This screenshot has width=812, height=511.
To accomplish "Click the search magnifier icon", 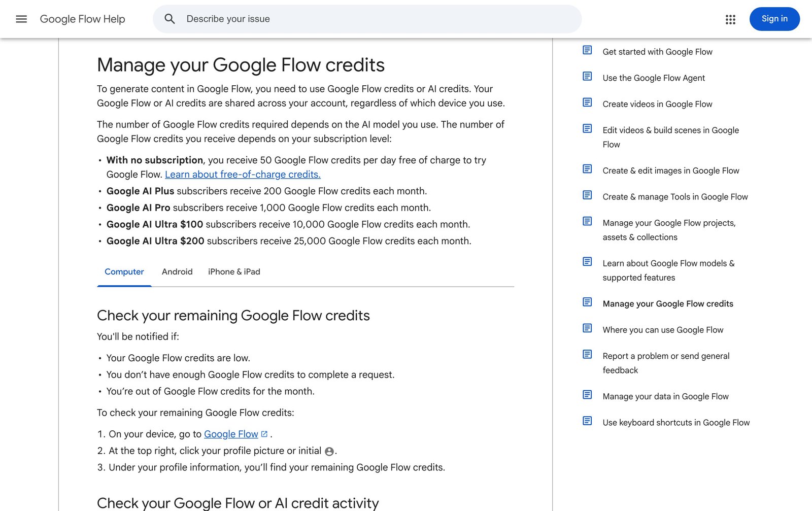I will [170, 19].
